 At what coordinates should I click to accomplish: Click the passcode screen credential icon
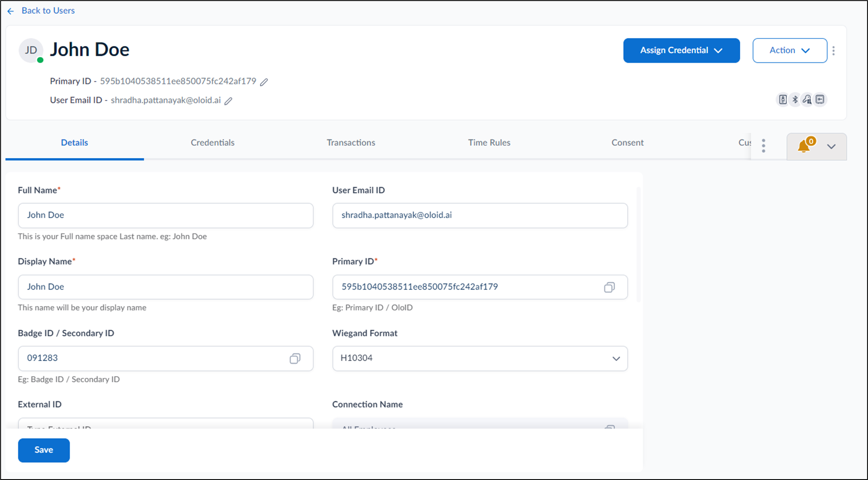tap(820, 100)
